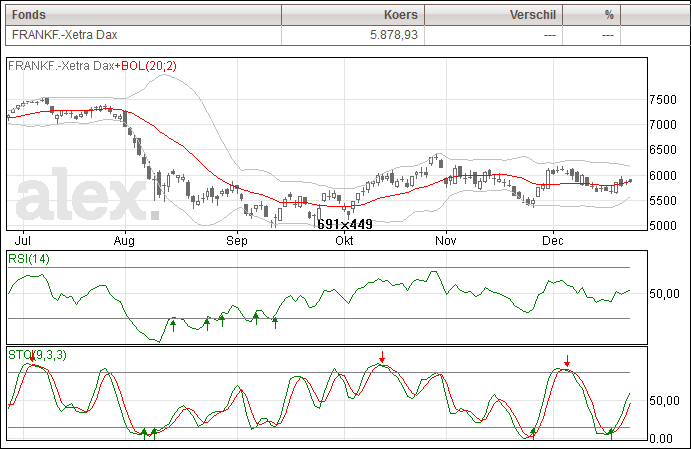Click the red dashes in Verschil column
This screenshot has width=691, height=449.
(550, 35)
